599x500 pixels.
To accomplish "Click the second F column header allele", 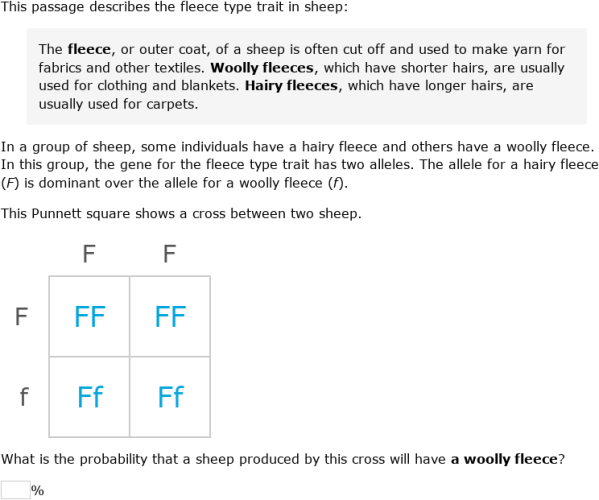I will [170, 254].
